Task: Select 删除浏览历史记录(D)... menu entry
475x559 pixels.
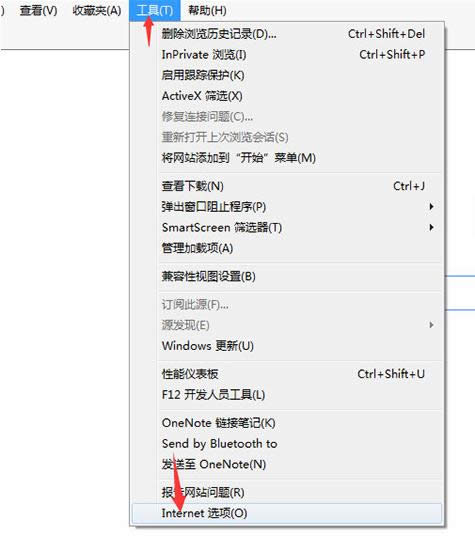Action: pos(287,34)
